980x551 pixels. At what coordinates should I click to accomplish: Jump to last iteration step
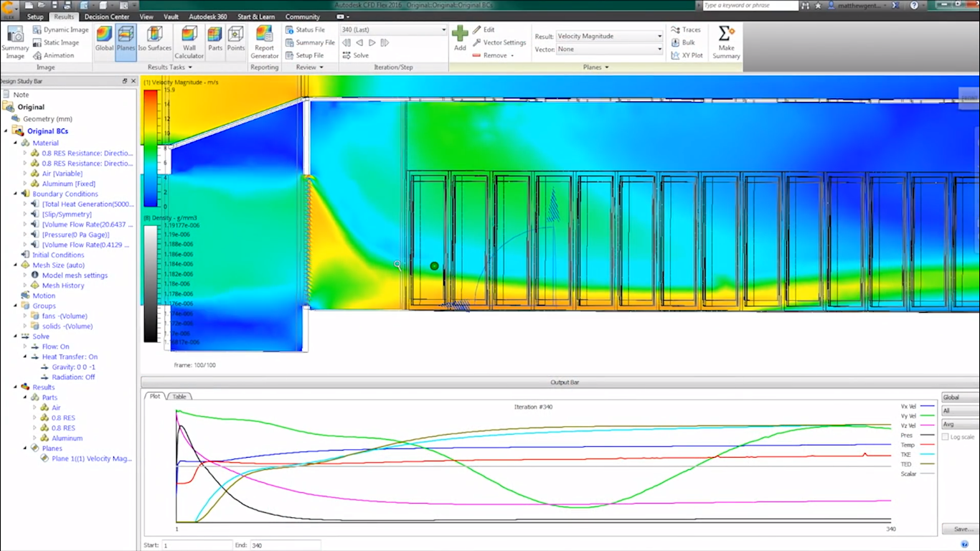pyautogui.click(x=385, y=43)
